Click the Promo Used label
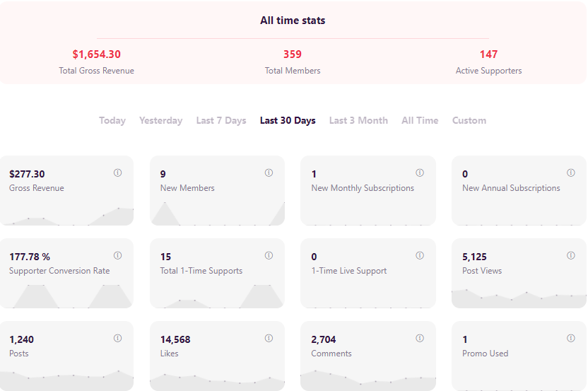The width and height of the screenshot is (588, 391). tap(486, 354)
